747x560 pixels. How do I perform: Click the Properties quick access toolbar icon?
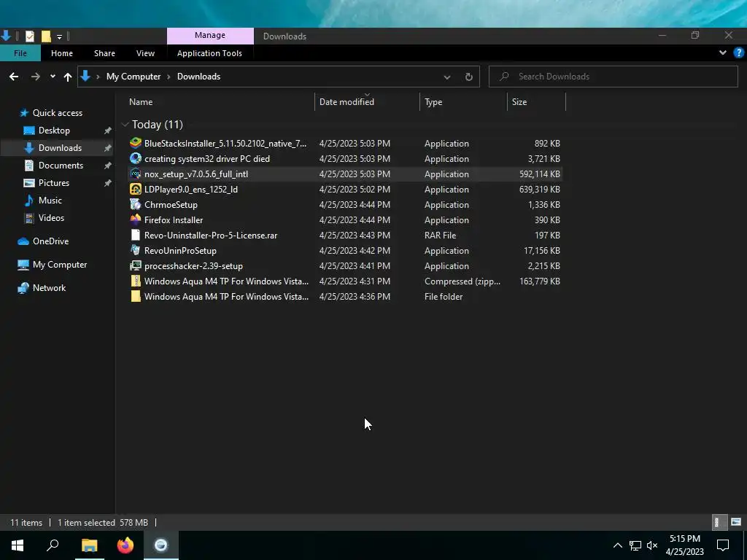point(29,36)
